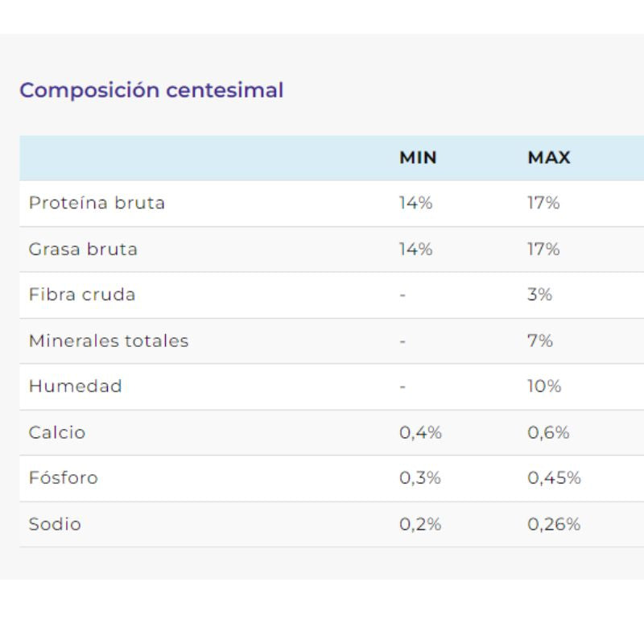644x644 pixels.
Task: Click Grasa bruta's 17% maximum value
Action: pos(543,249)
